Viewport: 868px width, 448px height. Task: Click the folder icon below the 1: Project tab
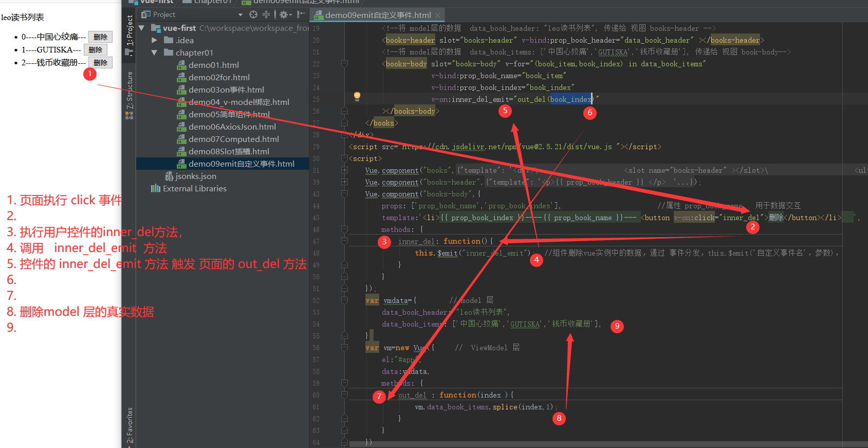(130, 51)
